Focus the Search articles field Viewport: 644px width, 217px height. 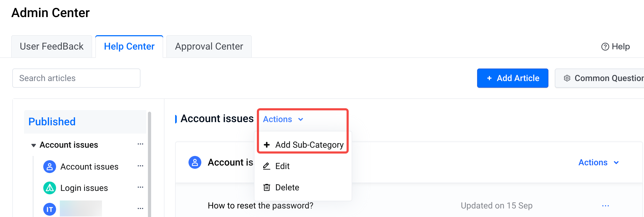tap(76, 78)
